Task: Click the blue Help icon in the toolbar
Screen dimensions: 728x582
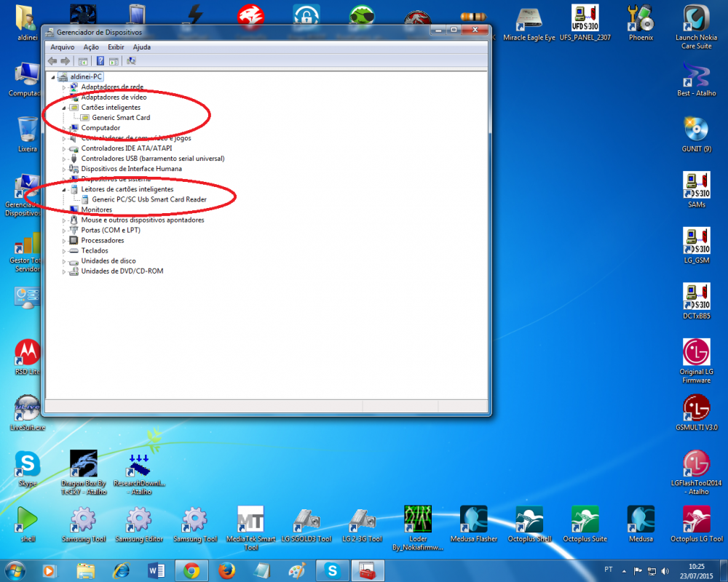Action: [100, 61]
